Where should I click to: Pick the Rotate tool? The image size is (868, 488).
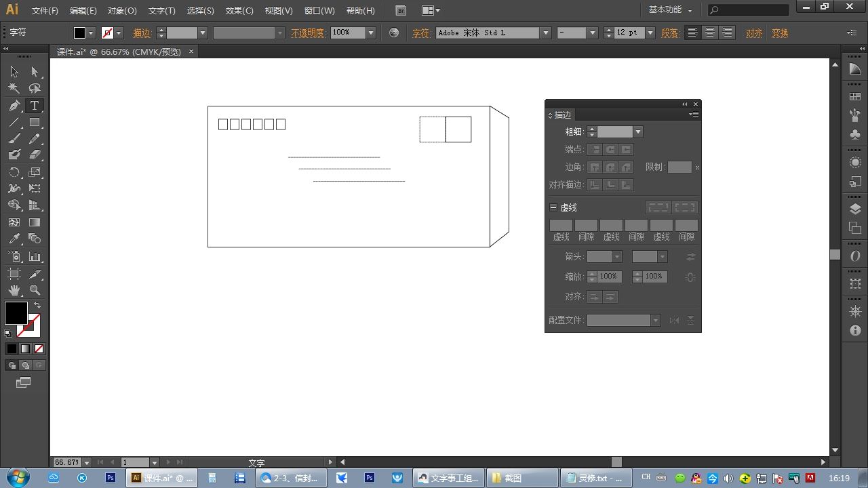pyautogui.click(x=14, y=172)
